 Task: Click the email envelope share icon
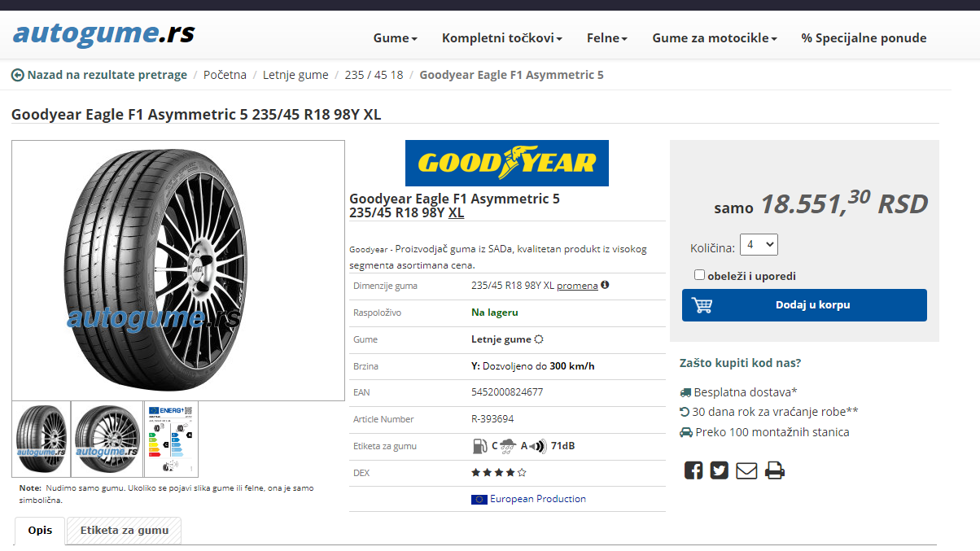point(746,470)
